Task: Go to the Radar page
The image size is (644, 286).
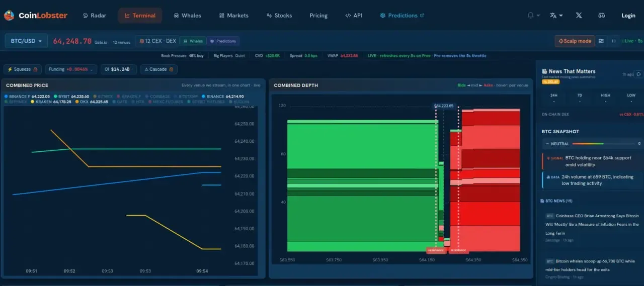Action: [95, 16]
